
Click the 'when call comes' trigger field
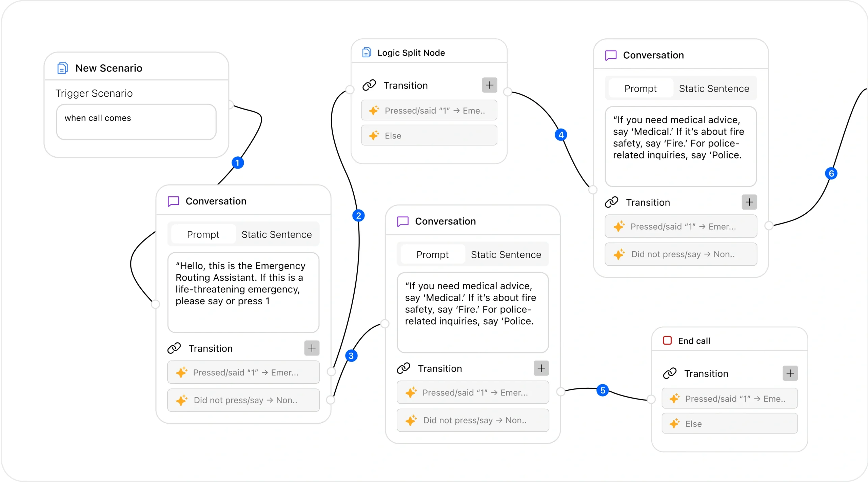[136, 122]
